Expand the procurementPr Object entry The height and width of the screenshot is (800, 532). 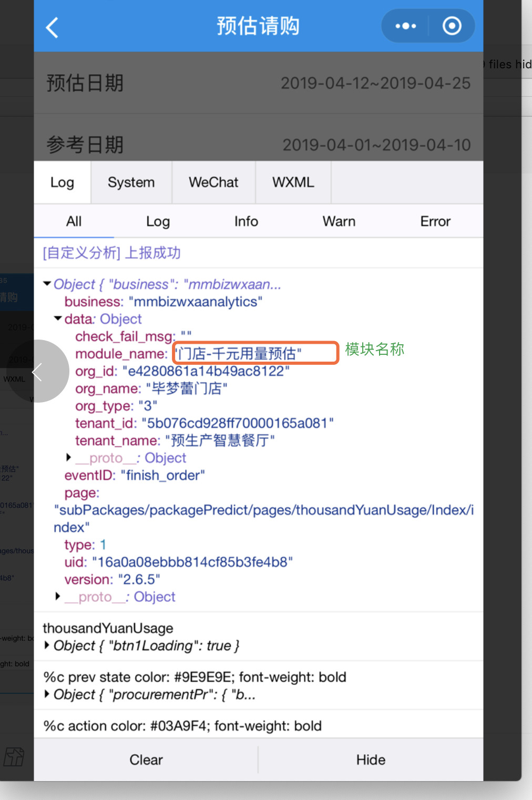coord(47,694)
